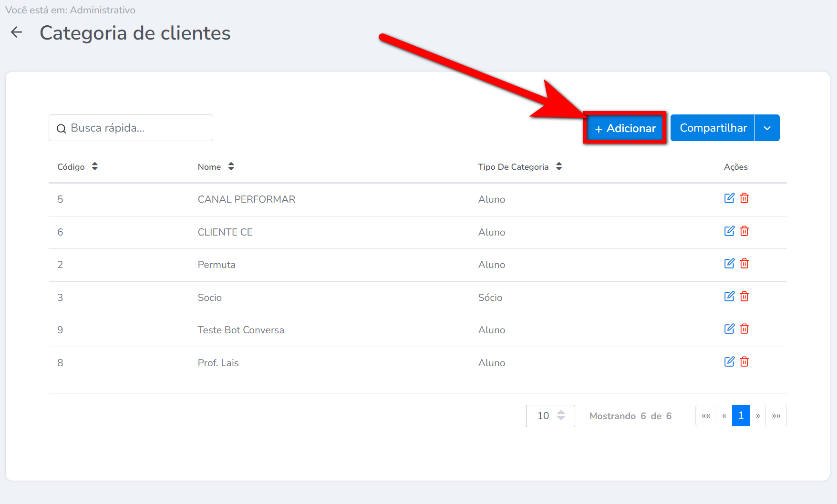Edit the Prof. Lais category
Viewport: 837px width, 504px height.
[729, 362]
